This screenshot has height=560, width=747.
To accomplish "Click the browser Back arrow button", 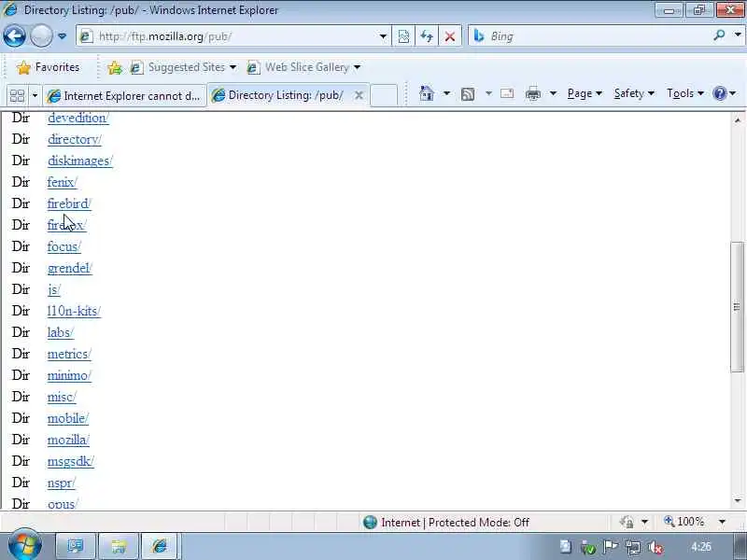I will pos(14,36).
